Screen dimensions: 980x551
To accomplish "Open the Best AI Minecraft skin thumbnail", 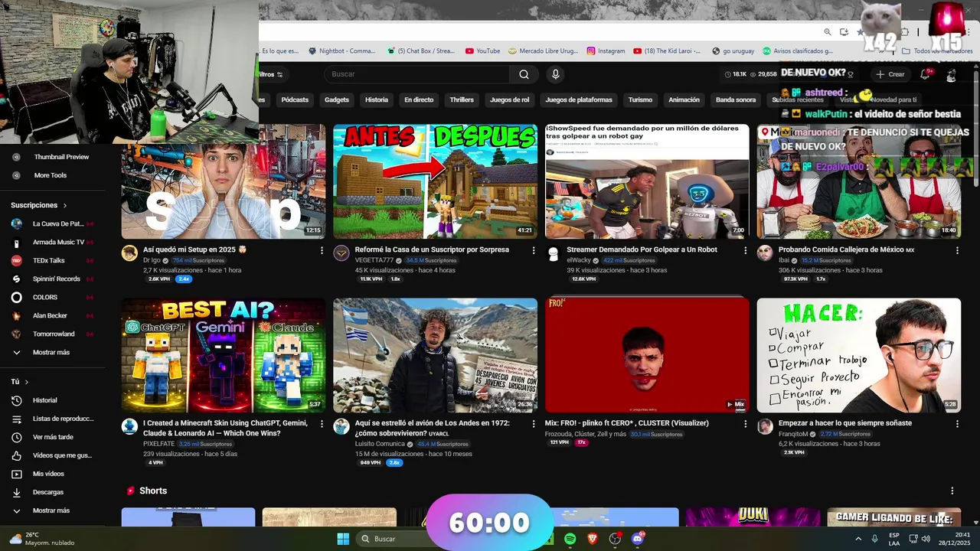I will coord(224,355).
